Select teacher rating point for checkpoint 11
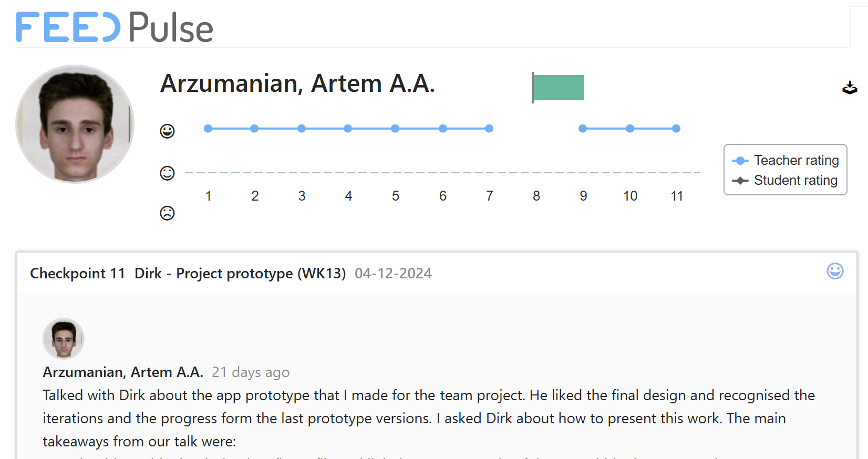This screenshot has width=868, height=459. (676, 129)
